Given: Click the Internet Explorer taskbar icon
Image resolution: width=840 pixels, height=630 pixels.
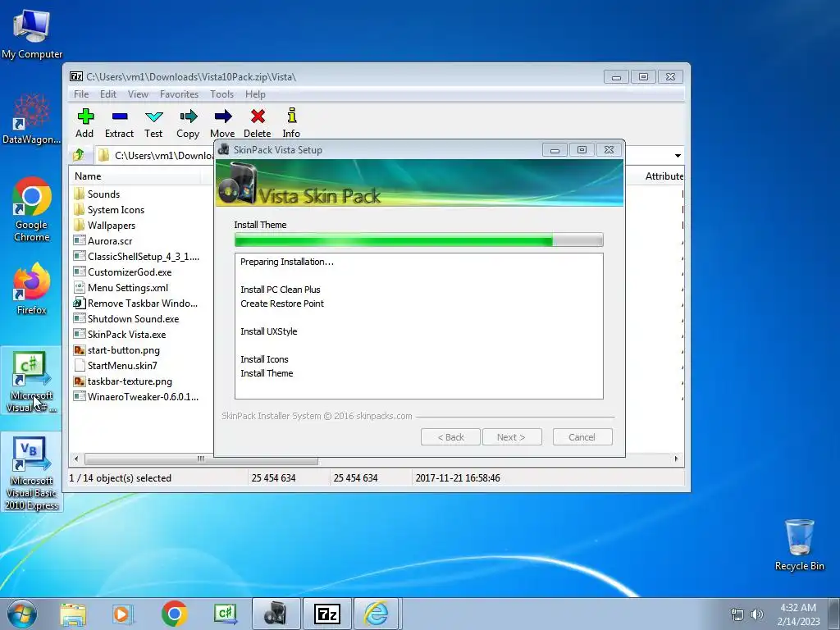Looking at the screenshot, I should (377, 614).
